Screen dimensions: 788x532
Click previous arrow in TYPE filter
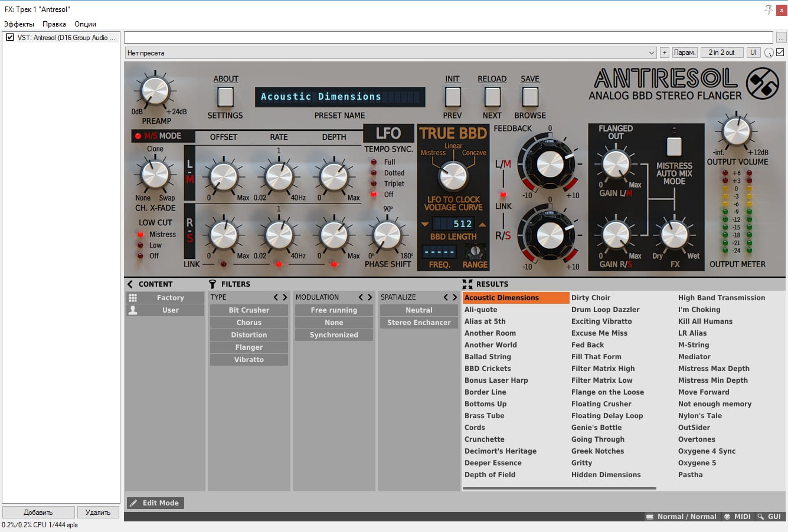pyautogui.click(x=276, y=297)
